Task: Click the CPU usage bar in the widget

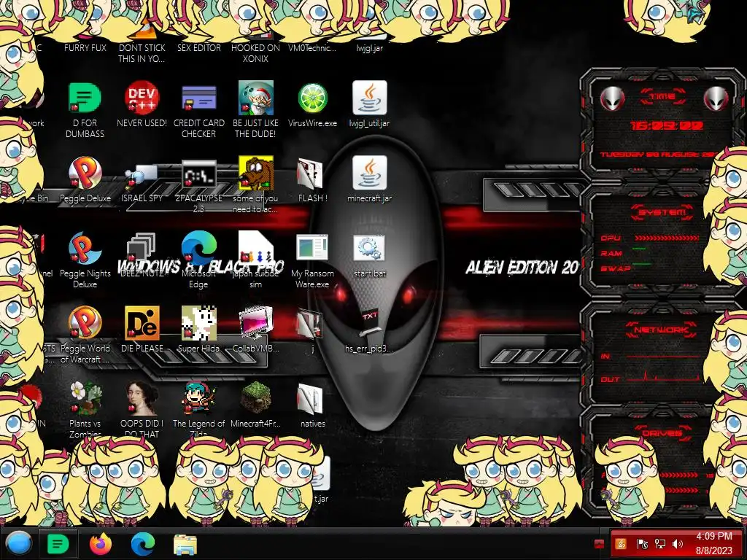Action: point(667,238)
